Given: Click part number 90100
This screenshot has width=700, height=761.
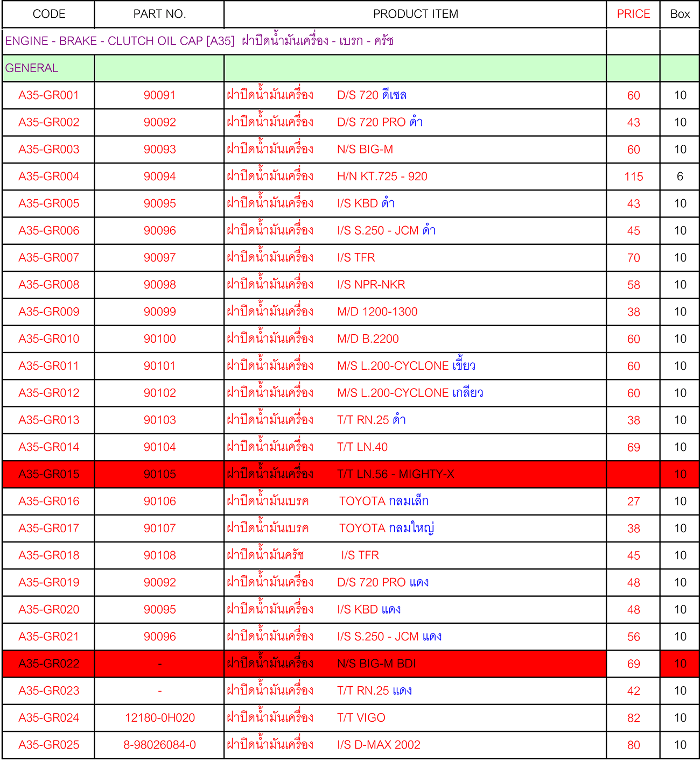Looking at the screenshot, I should (159, 339).
